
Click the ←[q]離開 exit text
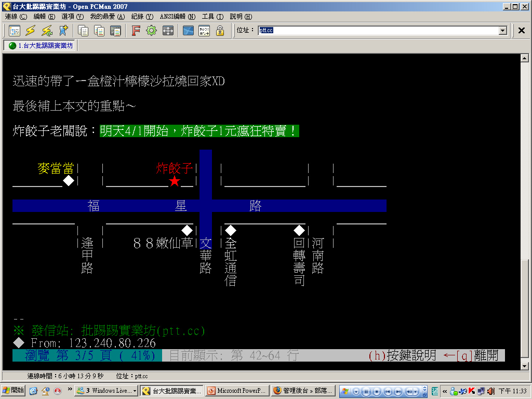pos(471,355)
